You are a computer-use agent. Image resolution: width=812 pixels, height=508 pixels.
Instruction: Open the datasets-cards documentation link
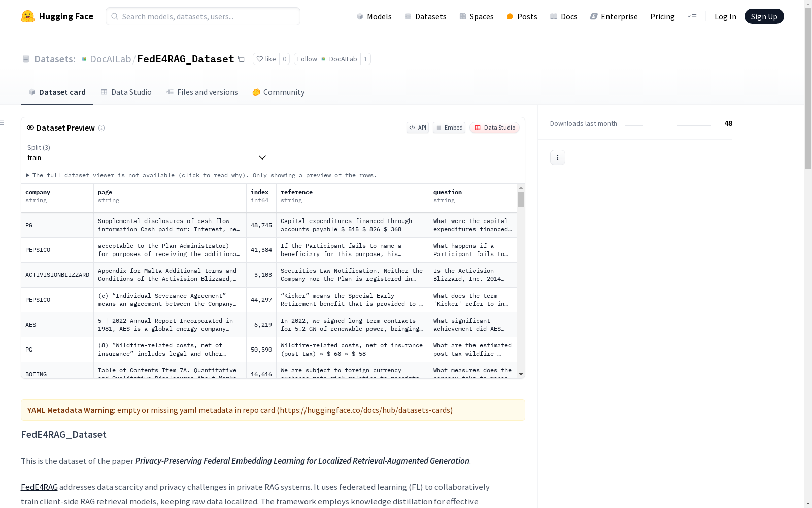tap(365, 410)
